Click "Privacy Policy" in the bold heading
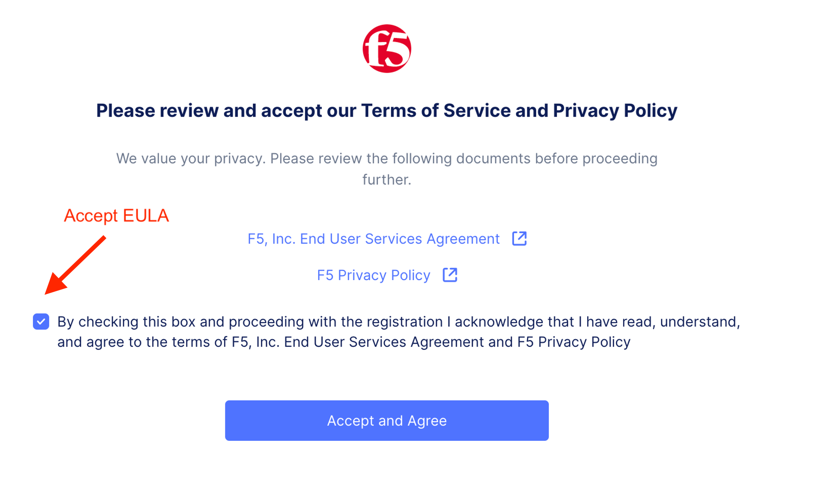This screenshot has height=504, width=826. (x=615, y=111)
